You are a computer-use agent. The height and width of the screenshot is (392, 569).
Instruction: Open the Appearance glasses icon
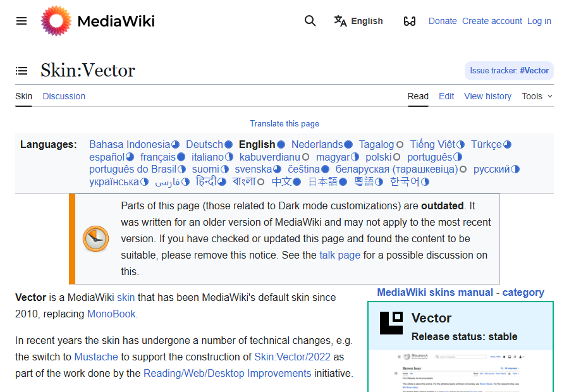pyautogui.click(x=409, y=21)
